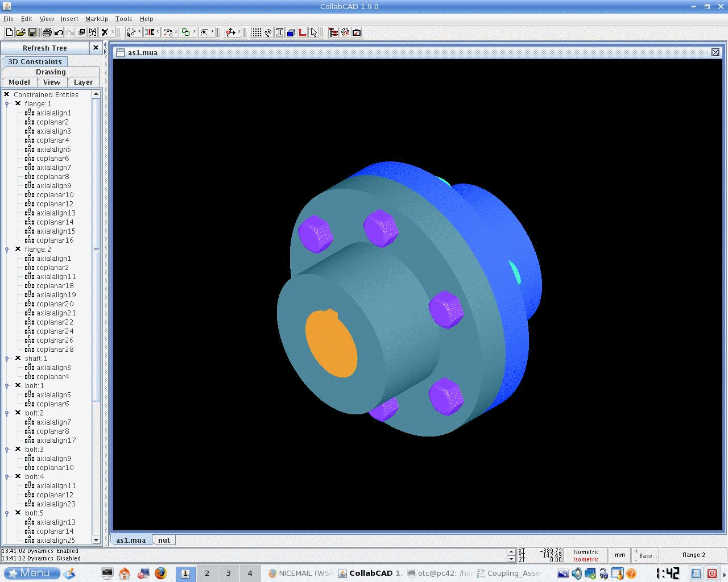Viewport: 728px width, 582px height.
Task: Collapse the bolt:4 tree node
Action: point(7,477)
